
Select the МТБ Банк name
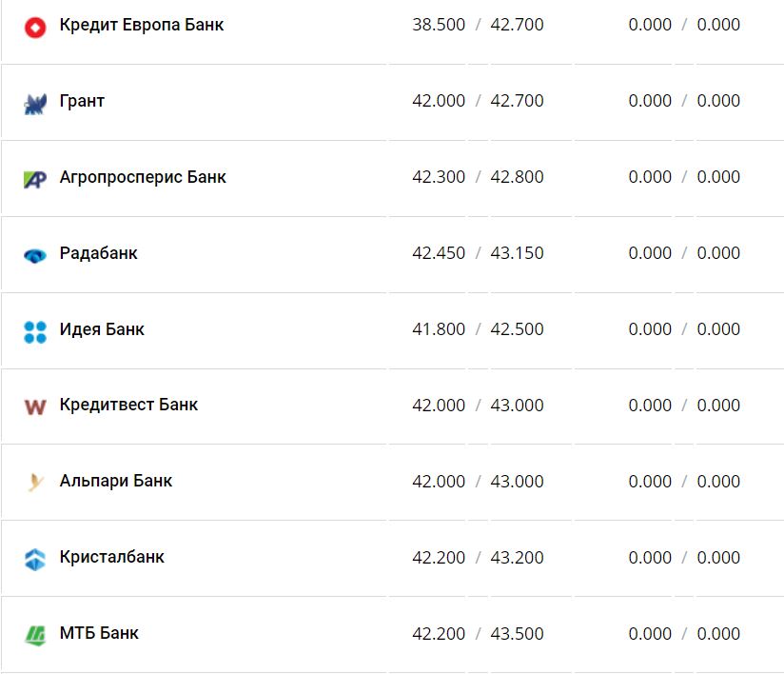(99, 633)
